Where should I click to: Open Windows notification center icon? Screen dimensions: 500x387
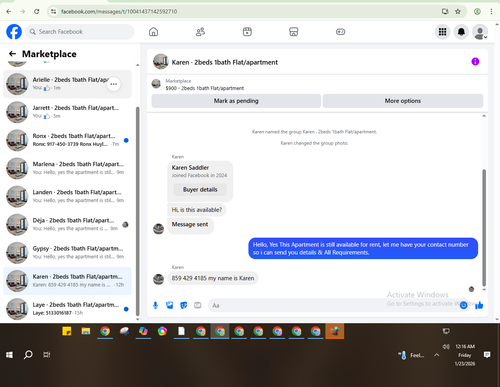487,355
